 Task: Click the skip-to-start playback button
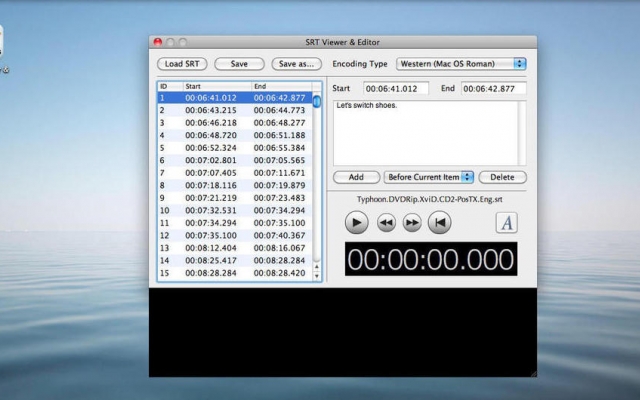[440, 223]
